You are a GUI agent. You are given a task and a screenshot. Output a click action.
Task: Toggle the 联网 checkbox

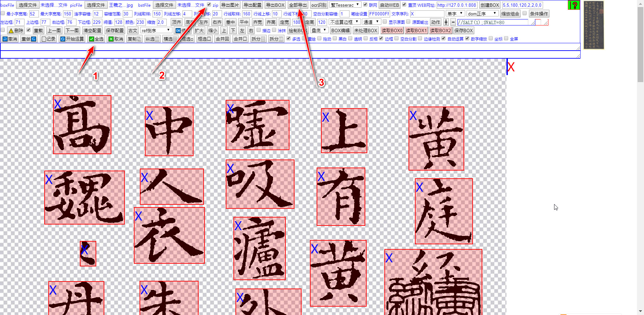click(x=365, y=5)
